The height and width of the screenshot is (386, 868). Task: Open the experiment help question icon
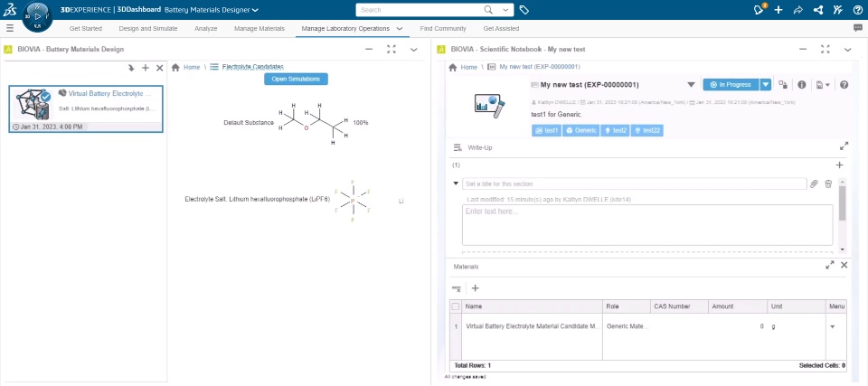(x=844, y=85)
